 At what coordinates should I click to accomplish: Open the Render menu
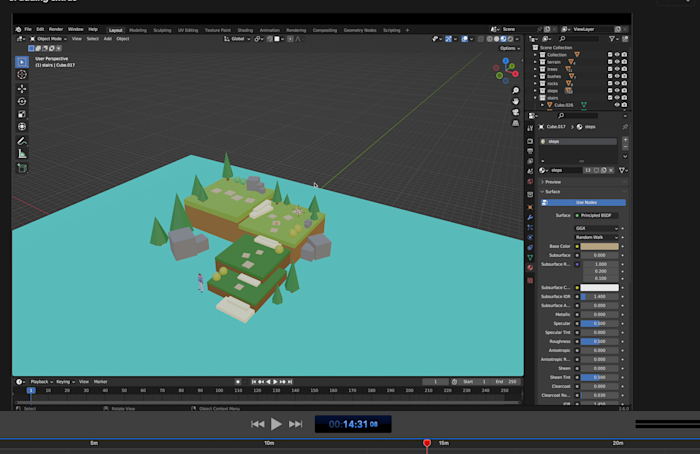tap(56, 30)
